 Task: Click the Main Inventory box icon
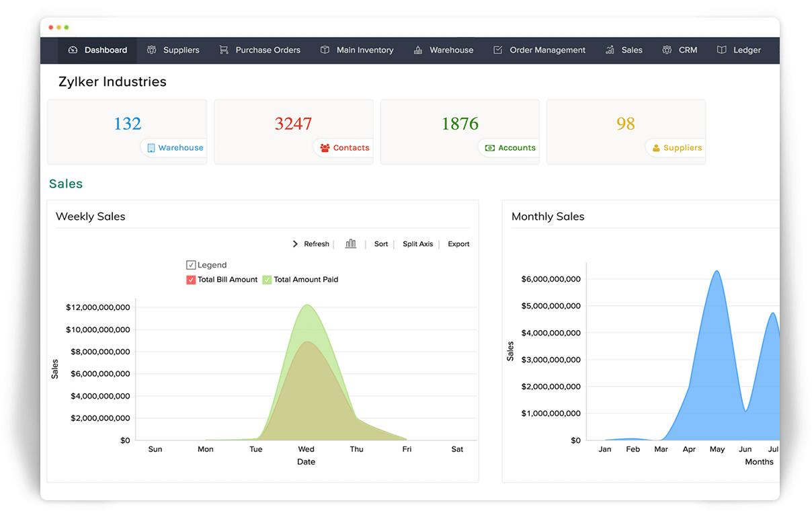click(325, 50)
